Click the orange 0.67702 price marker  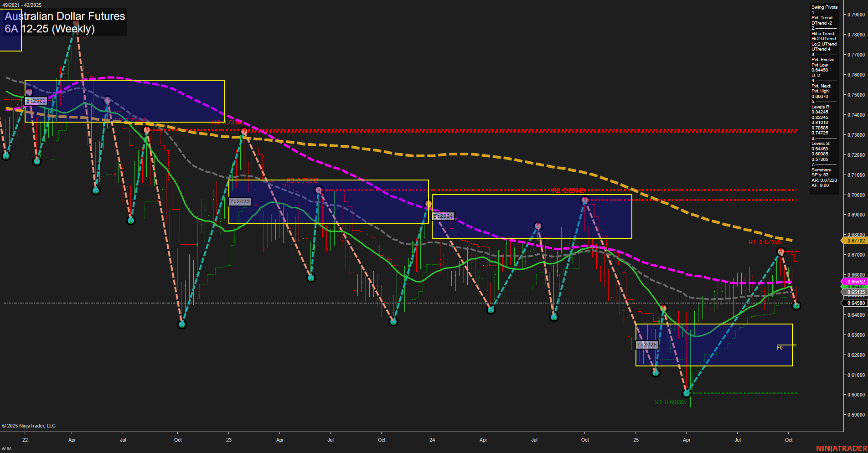856,241
